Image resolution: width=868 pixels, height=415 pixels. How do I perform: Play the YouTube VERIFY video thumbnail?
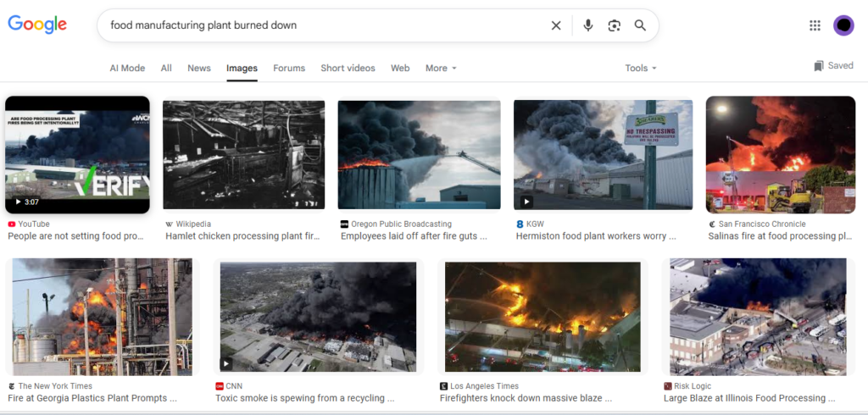[77, 154]
